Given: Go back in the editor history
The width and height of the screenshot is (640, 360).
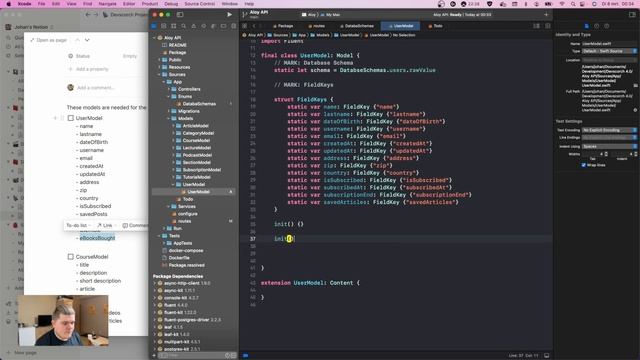Looking at the screenshot, I should (x=253, y=26).
